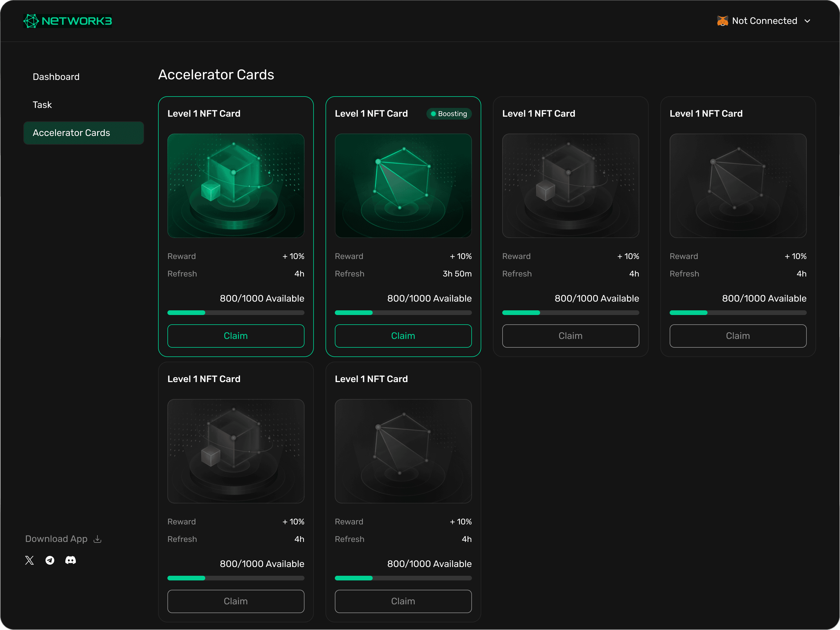The image size is (840, 630).
Task: Open the Task menu item
Action: coord(42,105)
